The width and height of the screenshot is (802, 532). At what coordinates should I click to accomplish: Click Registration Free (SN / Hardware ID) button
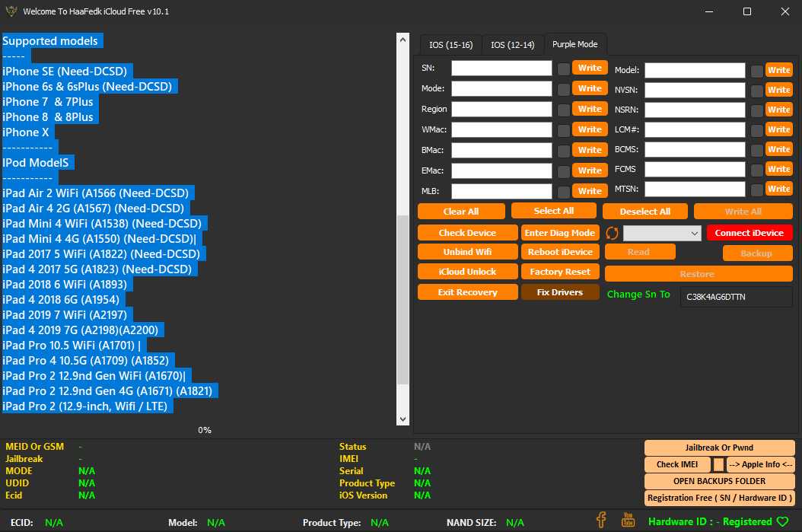pos(719,498)
